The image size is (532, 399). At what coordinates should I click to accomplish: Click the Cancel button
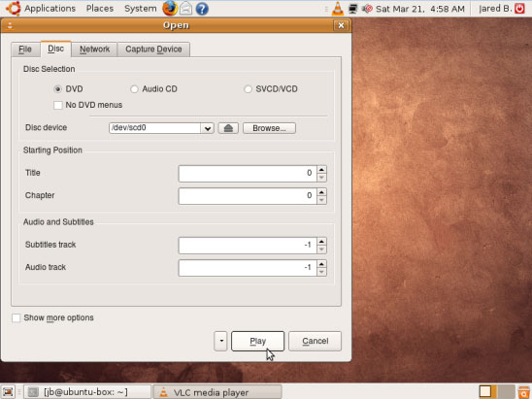(x=316, y=341)
